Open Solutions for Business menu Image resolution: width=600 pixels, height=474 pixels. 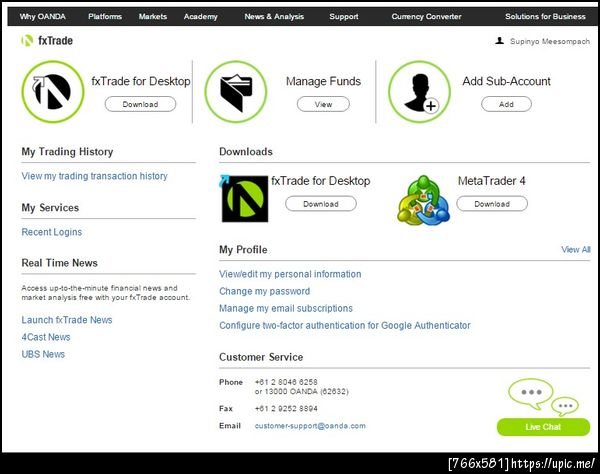545,16
